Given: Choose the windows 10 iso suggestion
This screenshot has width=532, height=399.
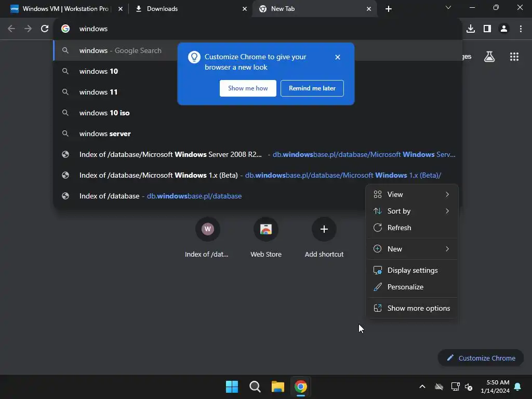Looking at the screenshot, I should (258, 113).
